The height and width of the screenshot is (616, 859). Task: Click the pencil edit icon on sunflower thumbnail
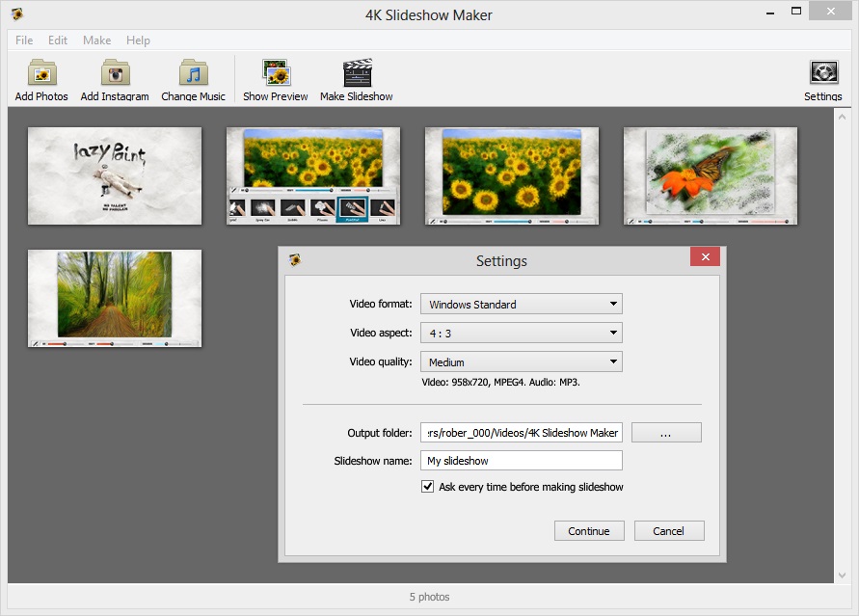pyautogui.click(x=233, y=190)
